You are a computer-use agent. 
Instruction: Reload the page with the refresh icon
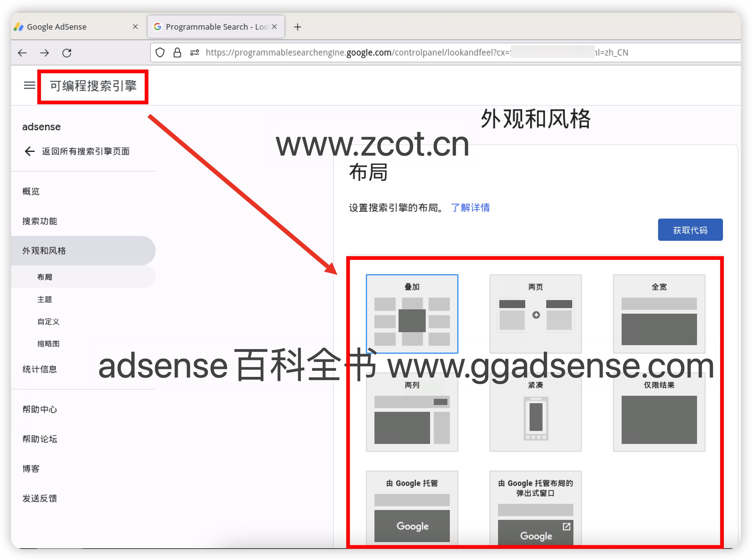pyautogui.click(x=67, y=53)
